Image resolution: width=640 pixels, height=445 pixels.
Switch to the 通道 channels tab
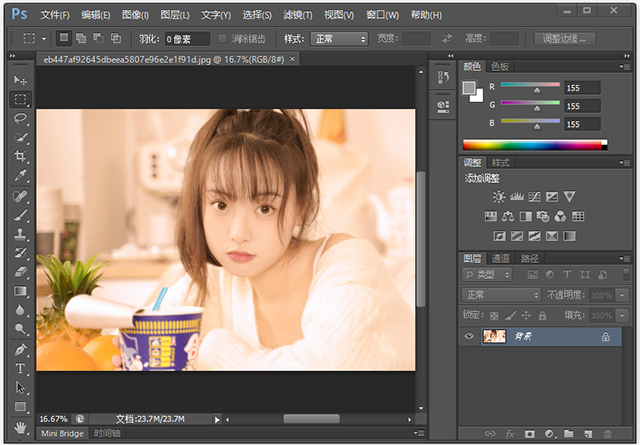click(500, 258)
